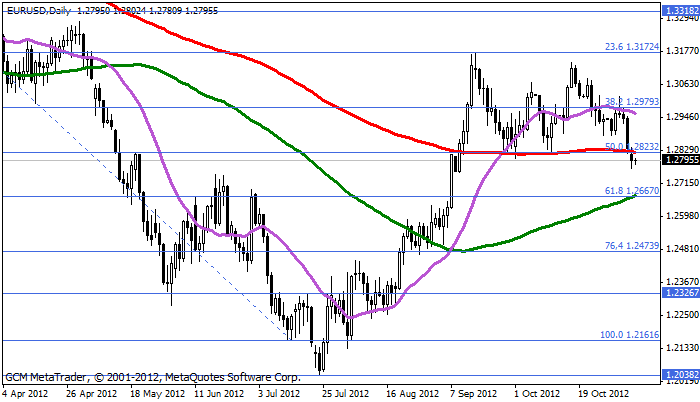700x402 pixels.
Task: Click the 1.20382 price tag on axis
Action: tap(681, 374)
